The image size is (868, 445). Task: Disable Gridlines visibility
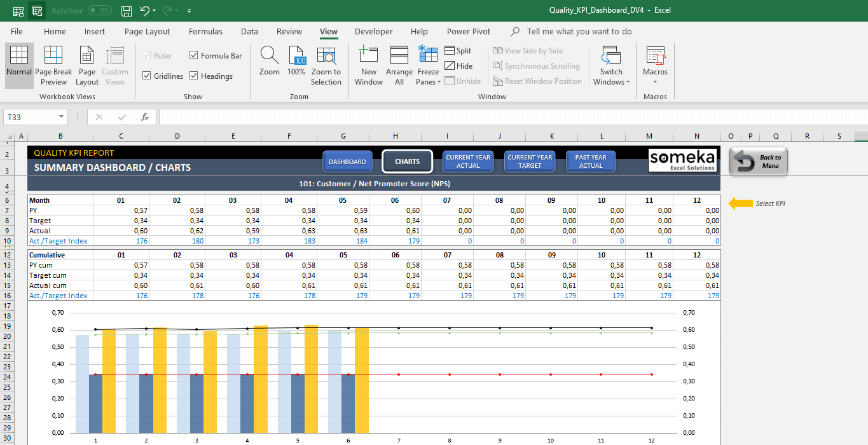click(x=146, y=76)
